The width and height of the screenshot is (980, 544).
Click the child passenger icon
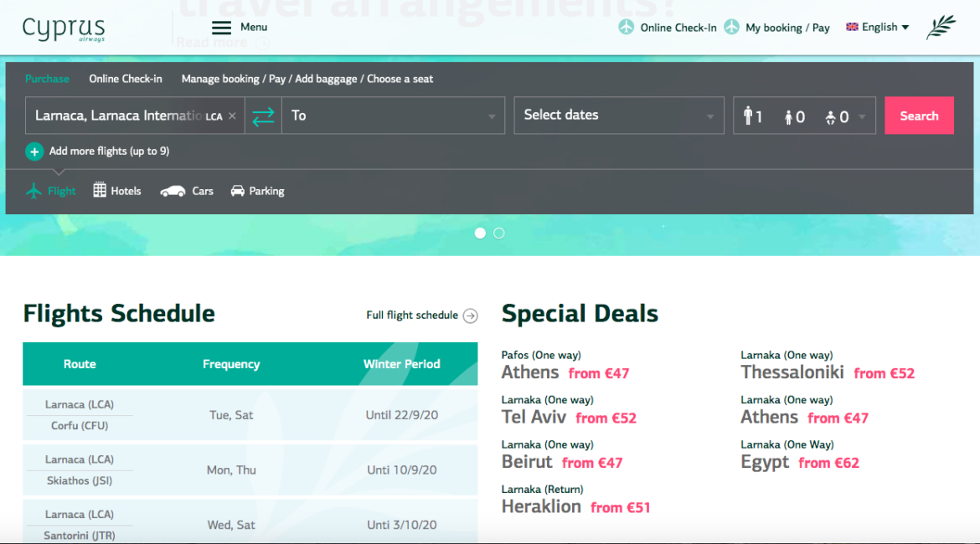coord(789,117)
